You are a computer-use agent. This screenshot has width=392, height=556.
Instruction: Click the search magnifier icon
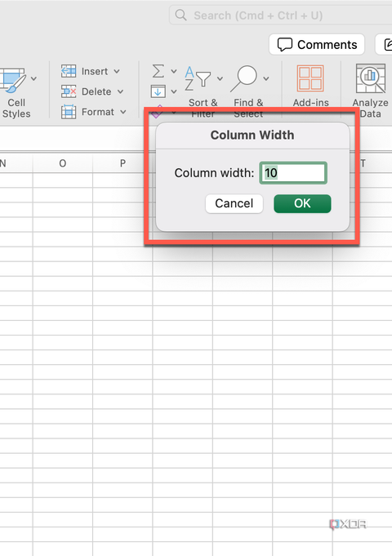tap(181, 16)
